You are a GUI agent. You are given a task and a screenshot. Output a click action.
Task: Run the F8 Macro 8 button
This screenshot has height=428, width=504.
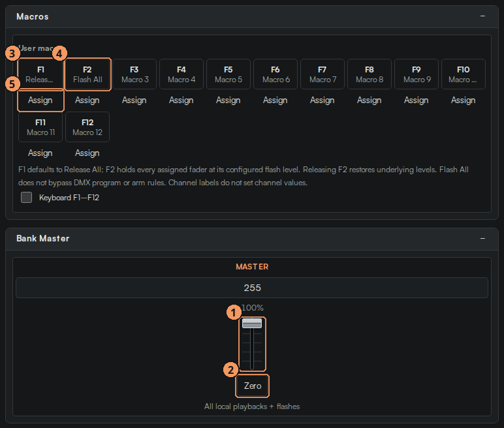[x=370, y=74]
